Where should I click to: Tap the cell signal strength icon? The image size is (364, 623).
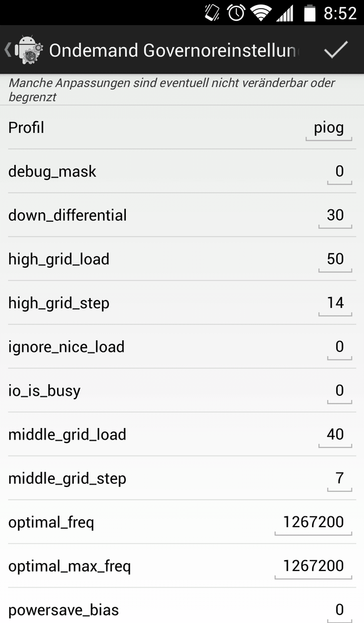click(285, 13)
